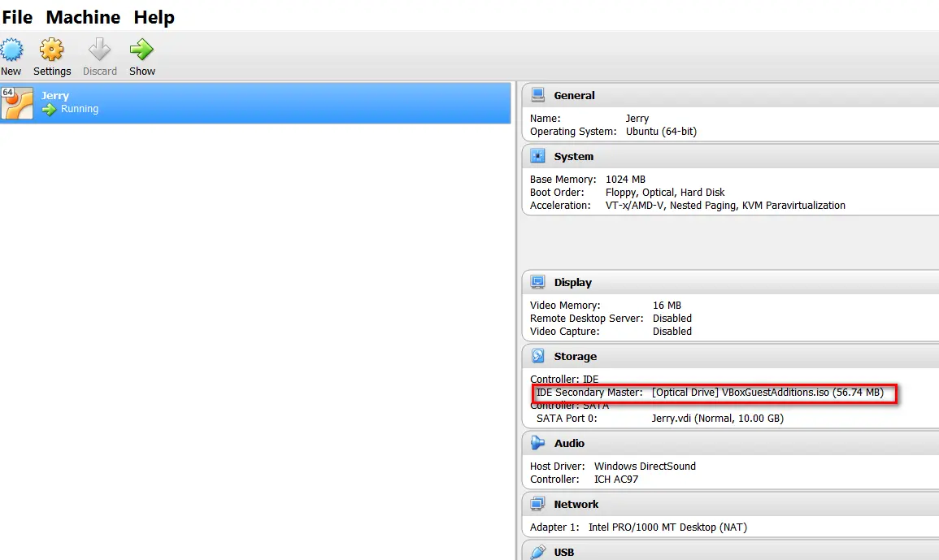The image size is (939, 560).
Task: Click the VBoxGuestAdditions.iso optical drive entry
Action: (767, 393)
